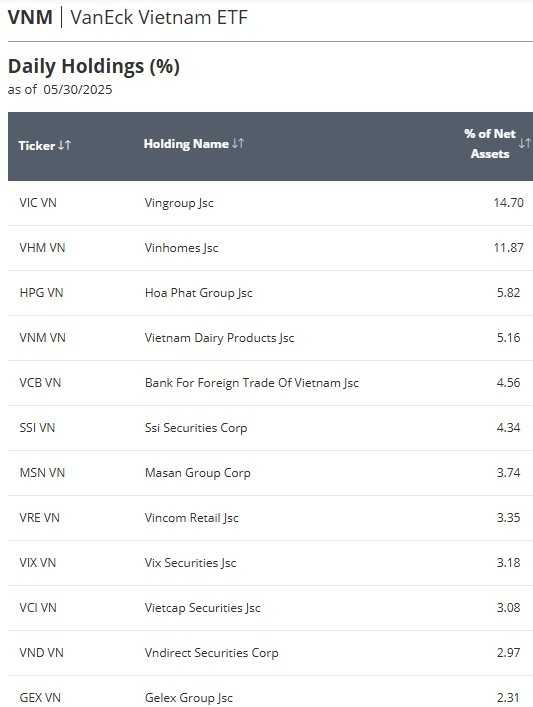This screenshot has height=707, width=533.
Task: Click Masan Group Corp holding name
Action: tap(198, 473)
